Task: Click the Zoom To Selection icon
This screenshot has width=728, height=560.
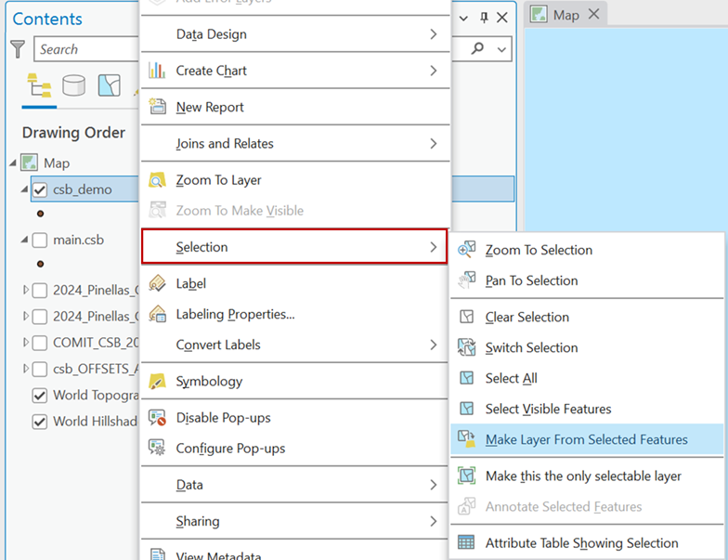Action: coord(467,250)
